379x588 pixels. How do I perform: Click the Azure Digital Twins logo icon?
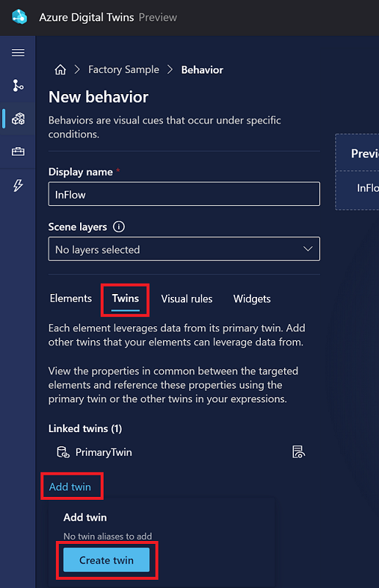coord(20,17)
